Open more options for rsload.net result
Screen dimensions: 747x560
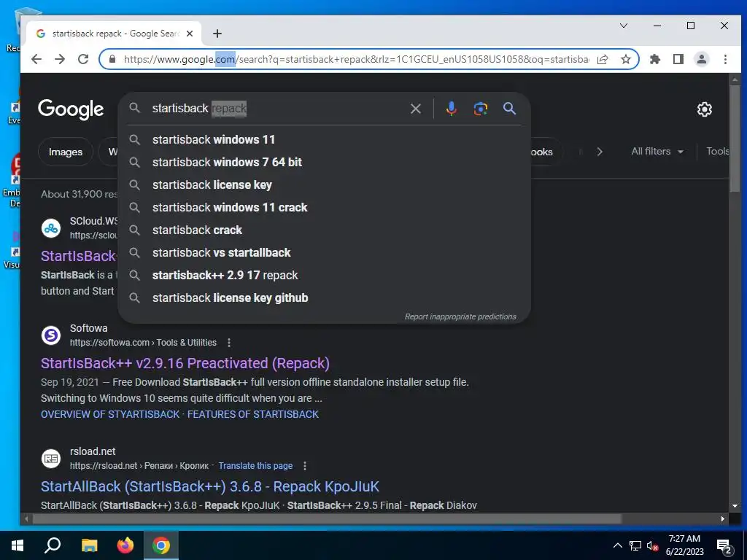pos(305,466)
